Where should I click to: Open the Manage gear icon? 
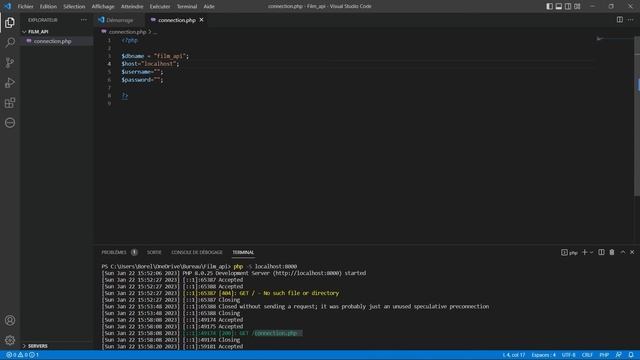(10, 340)
